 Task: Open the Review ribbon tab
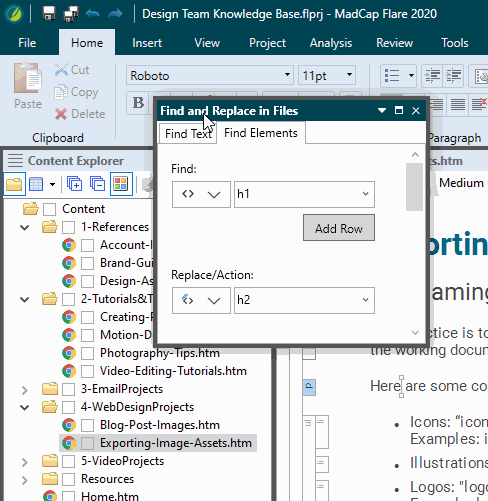395,43
